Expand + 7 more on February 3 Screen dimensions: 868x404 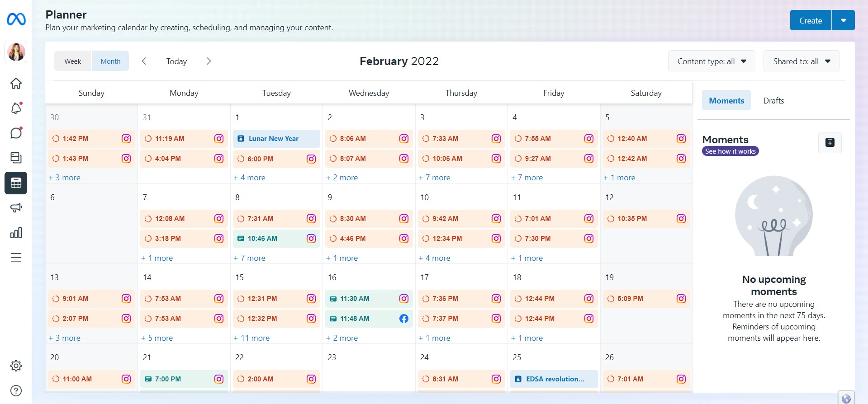434,178
